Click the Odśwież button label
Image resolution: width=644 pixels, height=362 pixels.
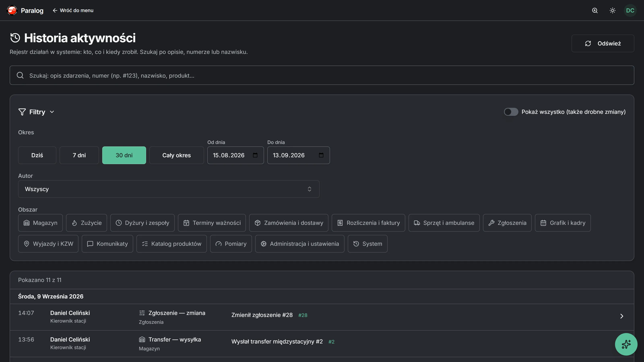pyautogui.click(x=609, y=43)
